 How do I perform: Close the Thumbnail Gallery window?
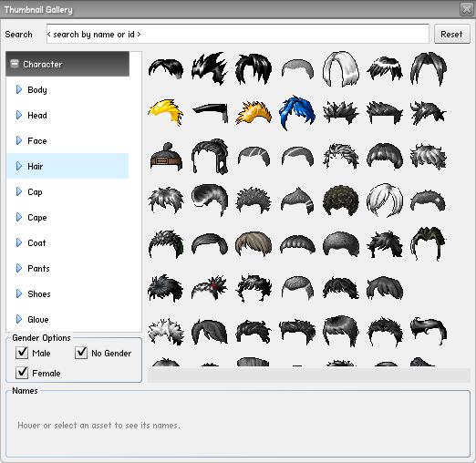[x=467, y=9]
